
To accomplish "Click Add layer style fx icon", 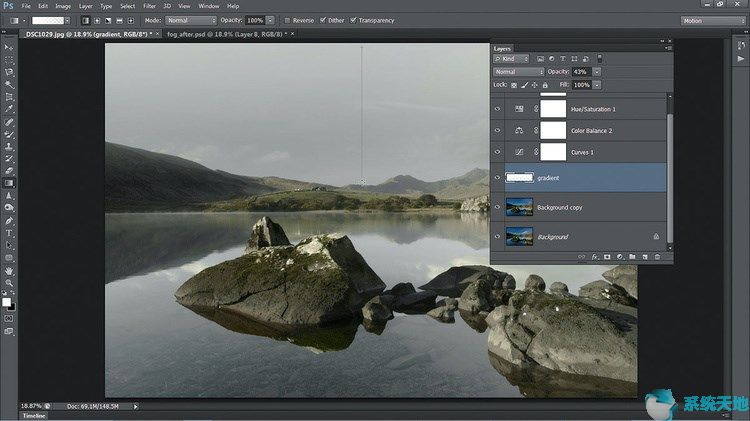I will tap(595, 257).
